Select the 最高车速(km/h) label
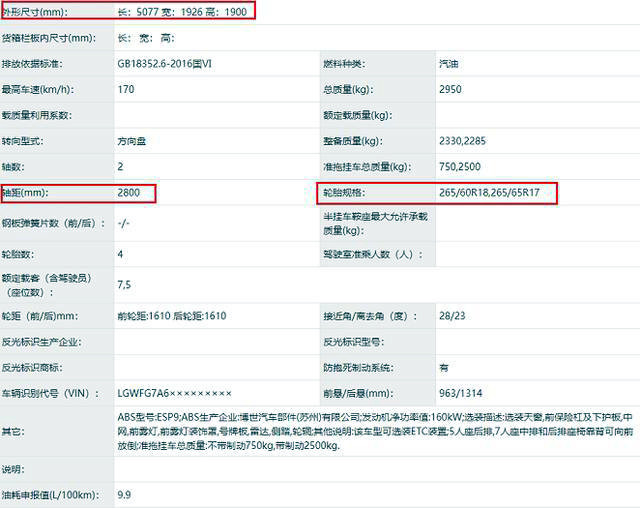640x508 pixels. tap(38, 89)
